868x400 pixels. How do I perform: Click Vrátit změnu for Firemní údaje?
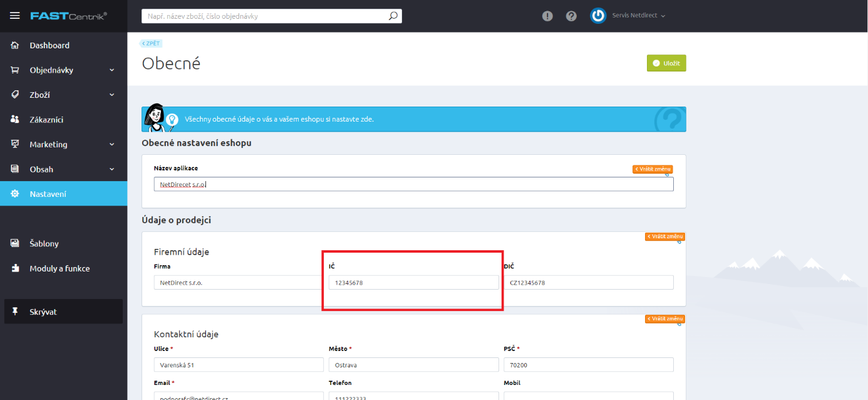665,236
